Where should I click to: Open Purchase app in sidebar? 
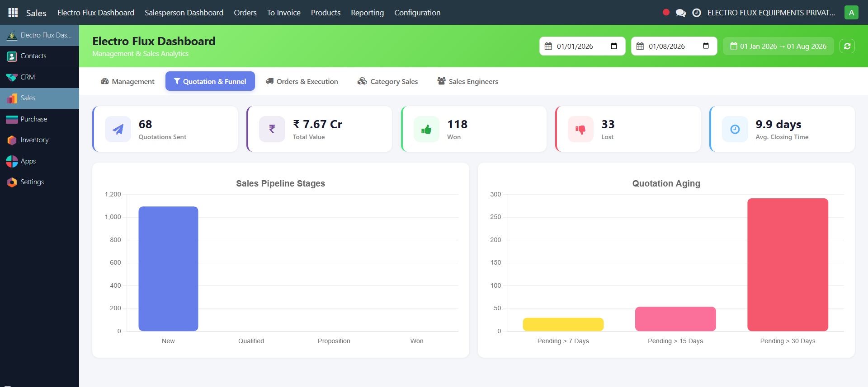point(39,119)
